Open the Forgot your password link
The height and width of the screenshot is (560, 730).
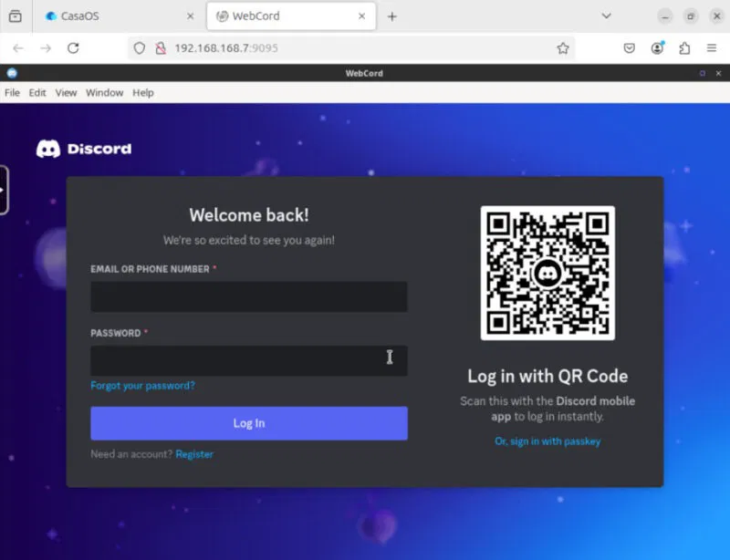coord(142,386)
